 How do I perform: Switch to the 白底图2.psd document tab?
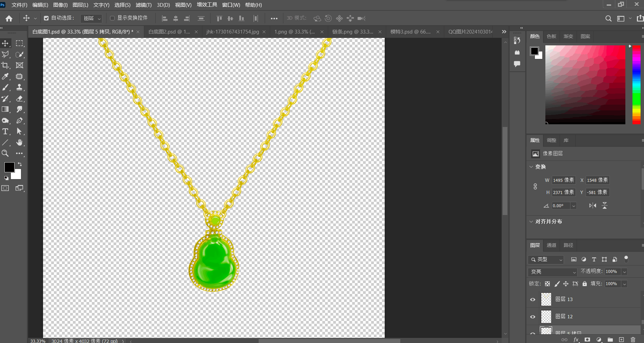point(169,32)
